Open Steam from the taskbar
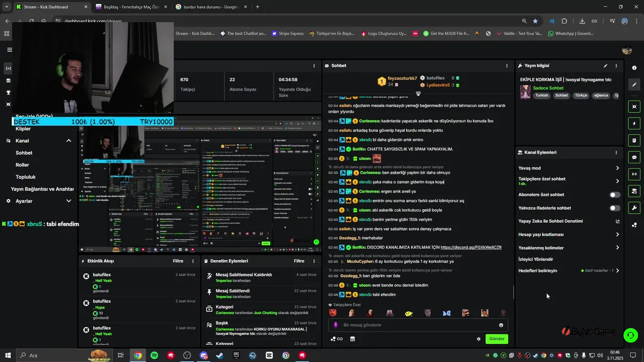Screen dimensions: 644x362 pos(220,355)
